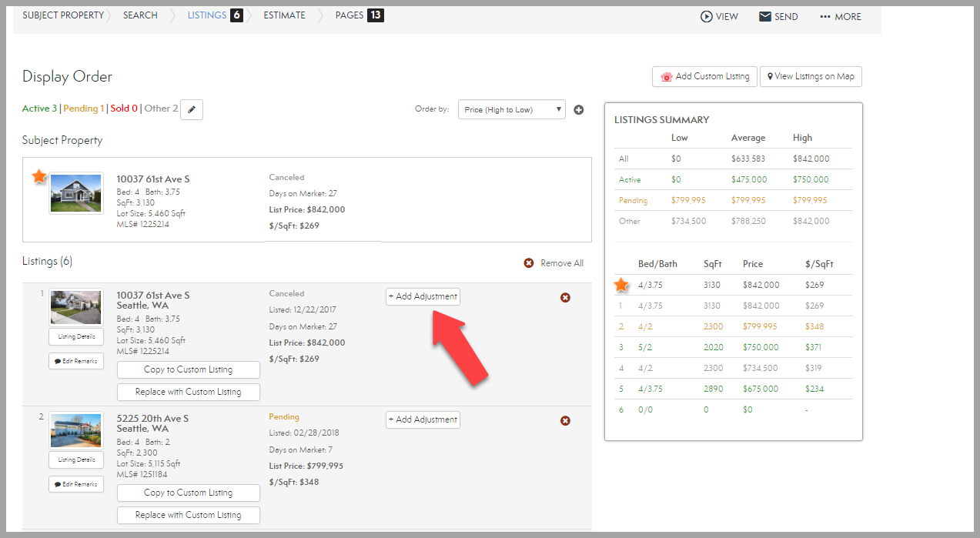
Task: Add Adjustment for 10037 61st Ave S listing
Action: 423,296
